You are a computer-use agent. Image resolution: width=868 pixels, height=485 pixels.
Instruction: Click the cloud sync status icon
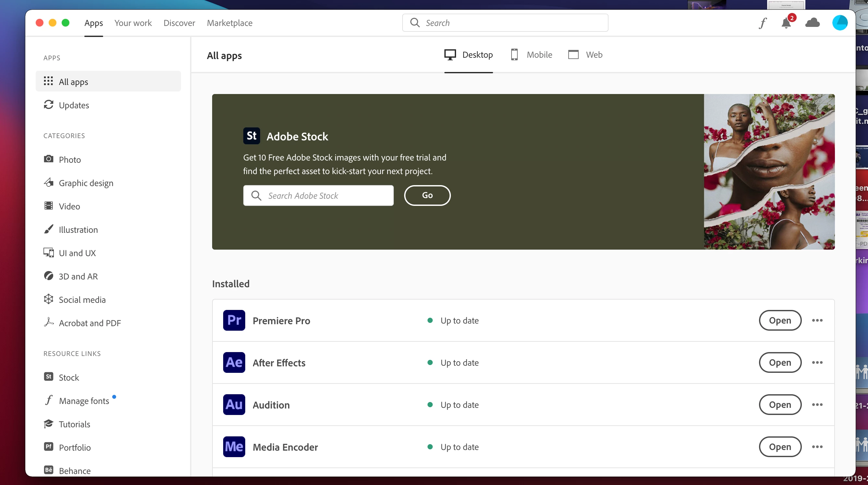[x=813, y=23]
